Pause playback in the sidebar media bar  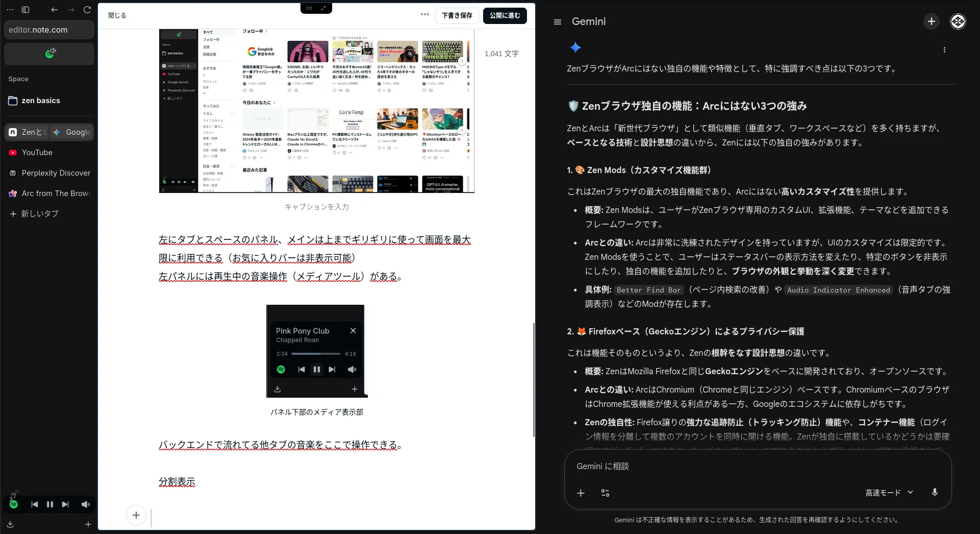tap(50, 504)
